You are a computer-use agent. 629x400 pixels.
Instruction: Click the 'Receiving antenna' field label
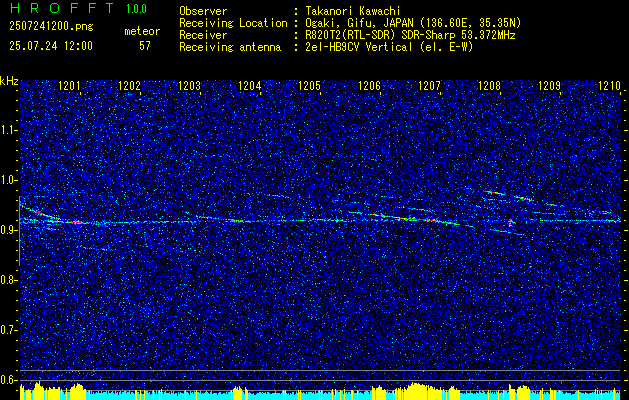pyautogui.click(x=230, y=47)
